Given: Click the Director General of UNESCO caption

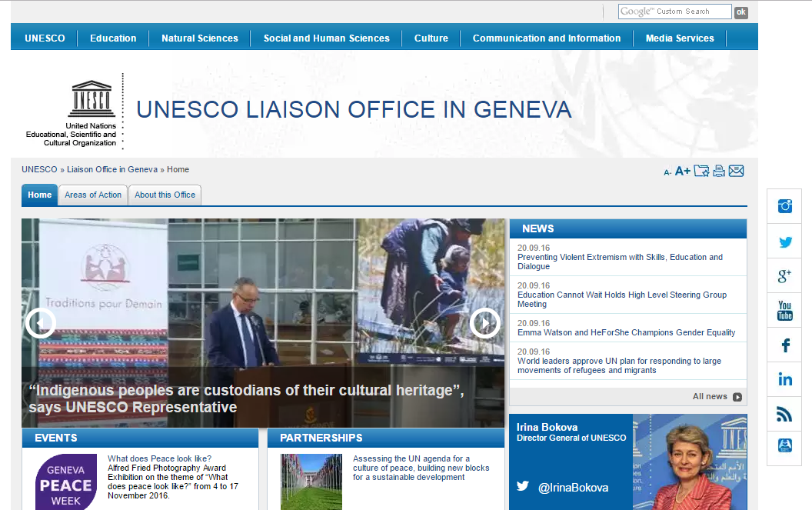Looking at the screenshot, I should tap(571, 438).
